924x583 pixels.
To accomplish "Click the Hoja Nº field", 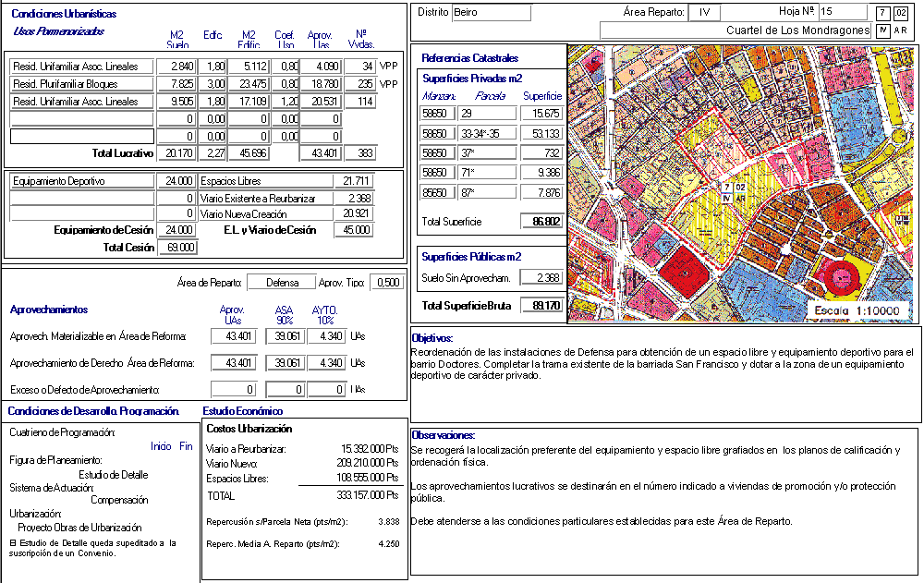I will 842,12.
